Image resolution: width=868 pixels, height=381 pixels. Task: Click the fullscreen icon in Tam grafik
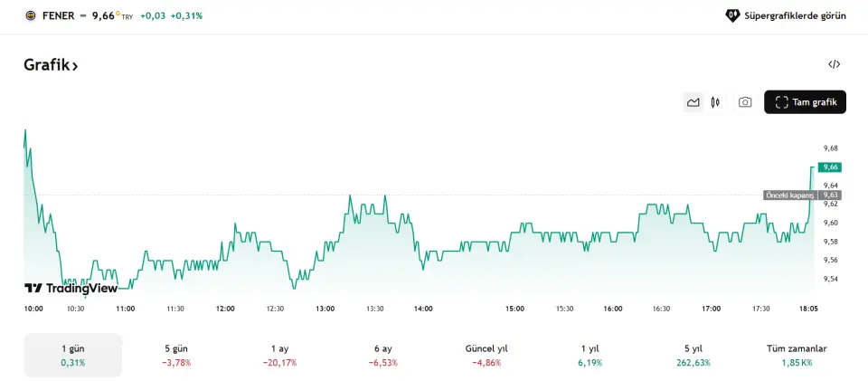point(782,102)
